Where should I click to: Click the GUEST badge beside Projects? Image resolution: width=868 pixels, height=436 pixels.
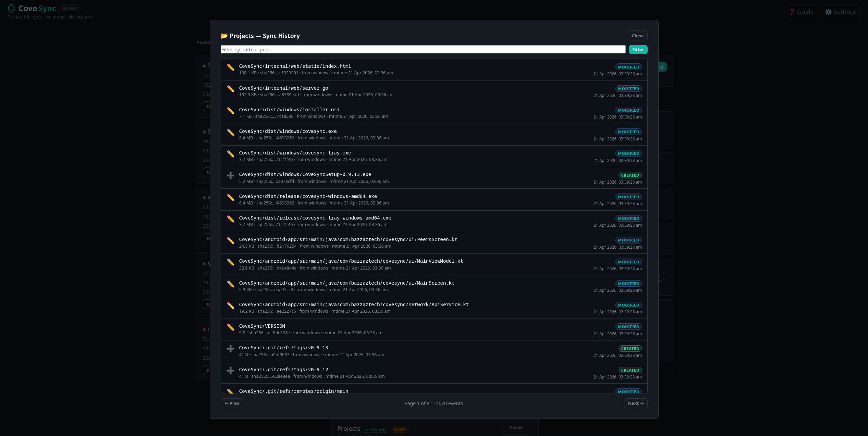pos(400,429)
